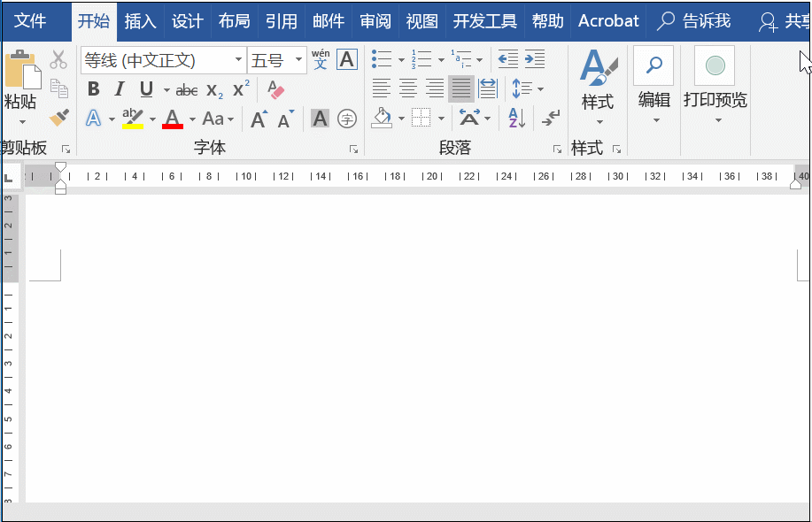The height and width of the screenshot is (522, 812).
Task: Click the Character Border icon
Action: 347,59
